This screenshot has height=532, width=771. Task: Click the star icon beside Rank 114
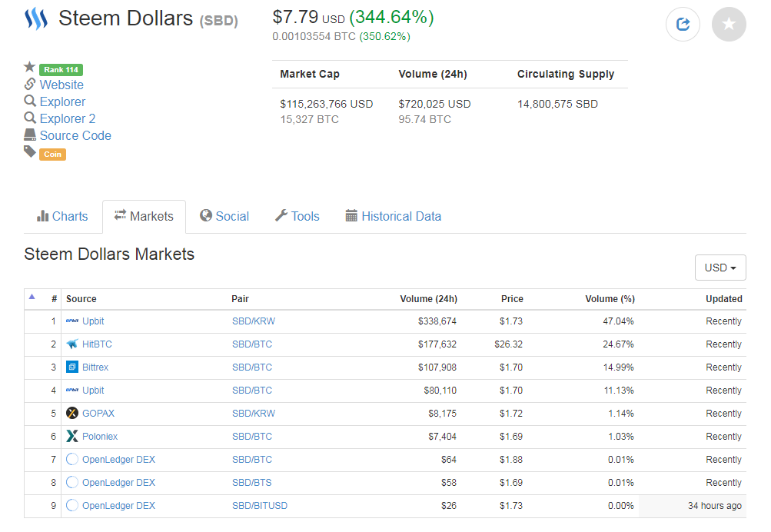29,66
